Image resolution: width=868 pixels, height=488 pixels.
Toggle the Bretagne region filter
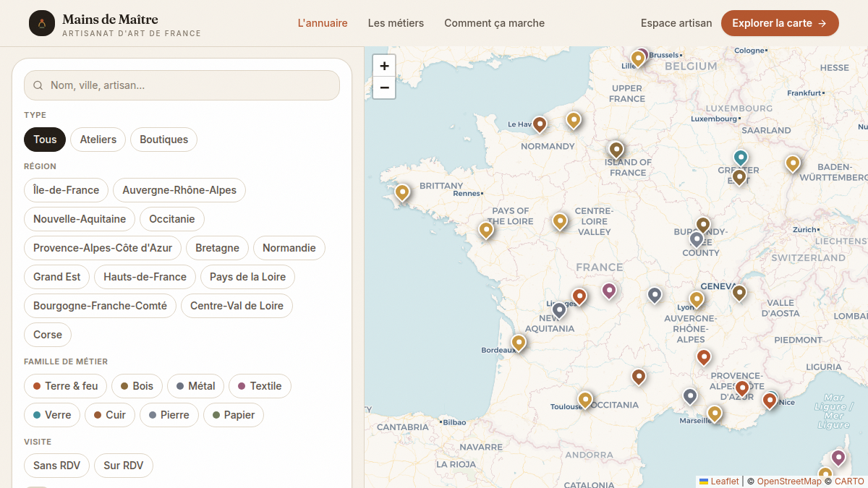(217, 248)
